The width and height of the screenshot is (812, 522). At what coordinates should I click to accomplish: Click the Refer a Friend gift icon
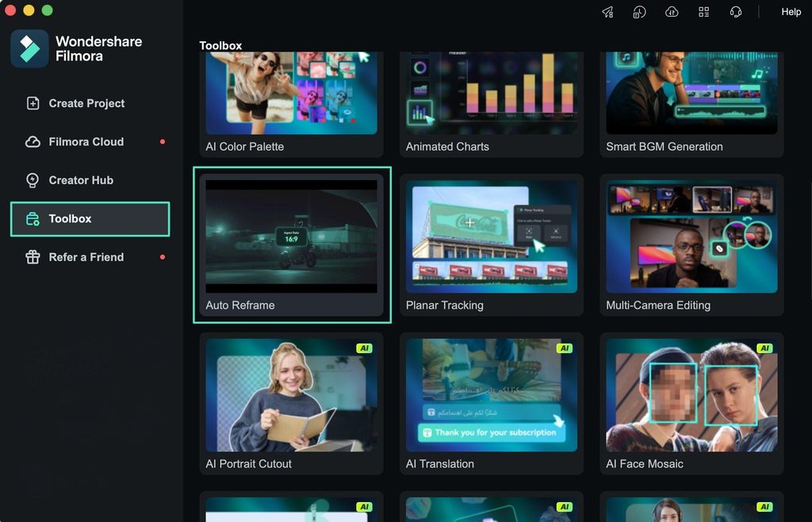(x=33, y=257)
